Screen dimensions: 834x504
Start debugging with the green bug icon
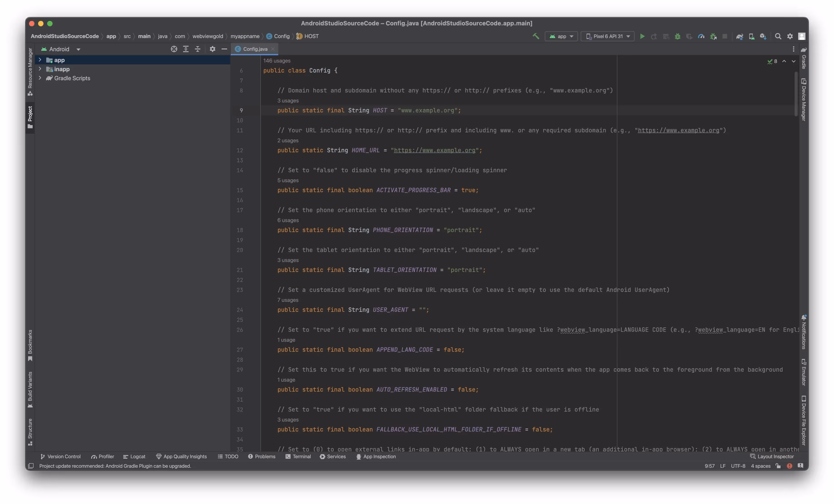(x=677, y=36)
